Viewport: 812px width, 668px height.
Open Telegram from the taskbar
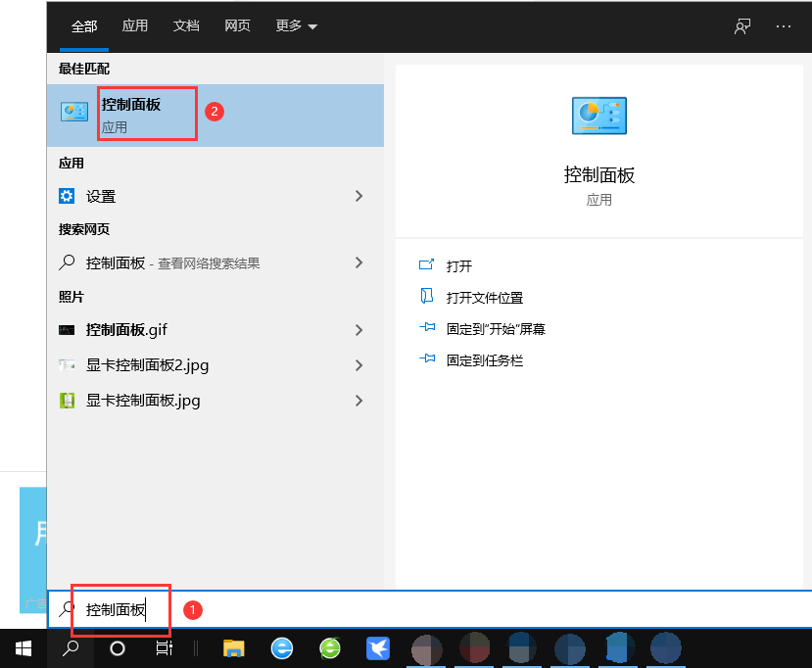coord(378,648)
